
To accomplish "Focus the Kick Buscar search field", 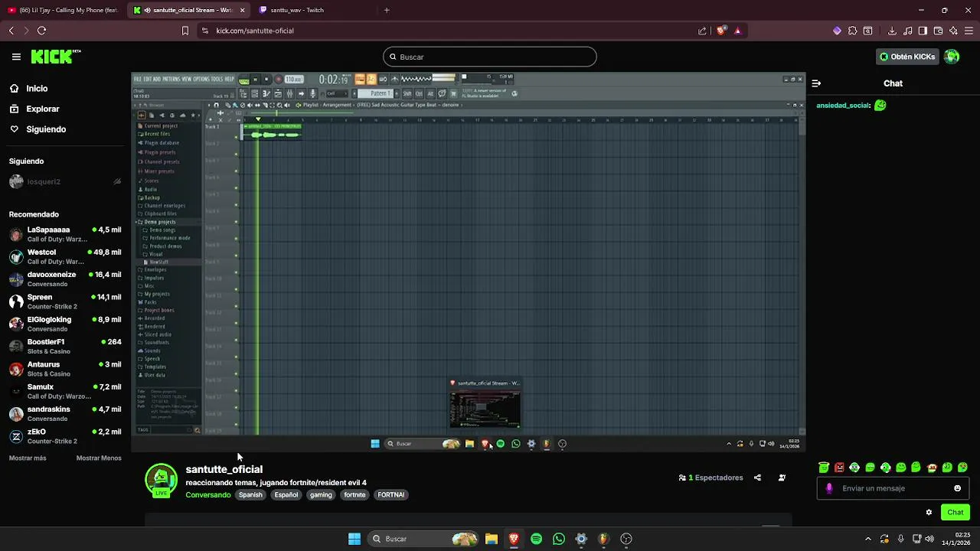I will tap(490, 57).
